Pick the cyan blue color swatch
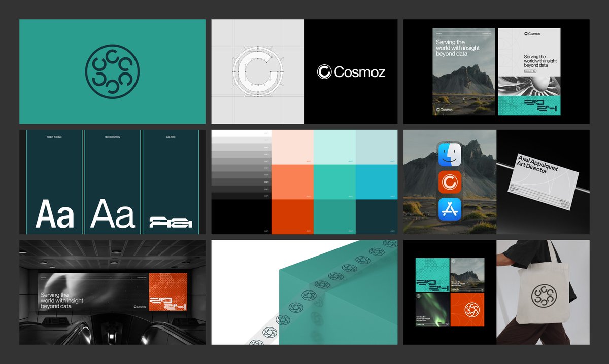 [377, 181]
